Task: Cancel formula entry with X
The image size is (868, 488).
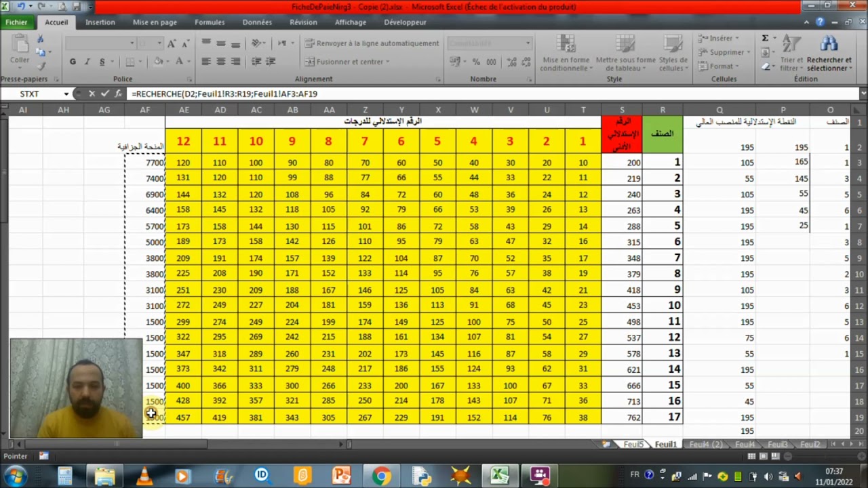Action: point(92,94)
